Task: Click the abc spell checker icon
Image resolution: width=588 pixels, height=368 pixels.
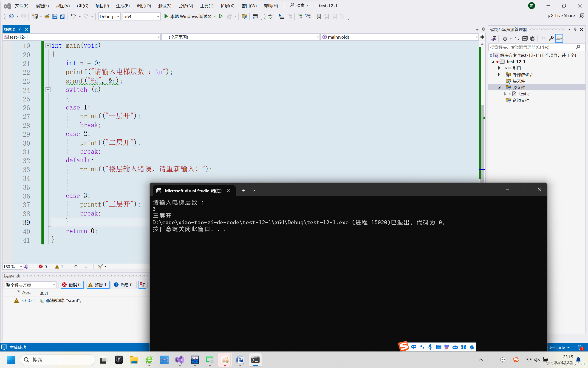Action: 271,16
